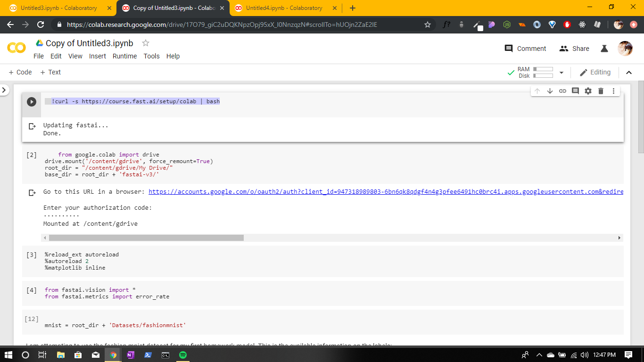Click the React Developer Tools extension

pos(582,25)
